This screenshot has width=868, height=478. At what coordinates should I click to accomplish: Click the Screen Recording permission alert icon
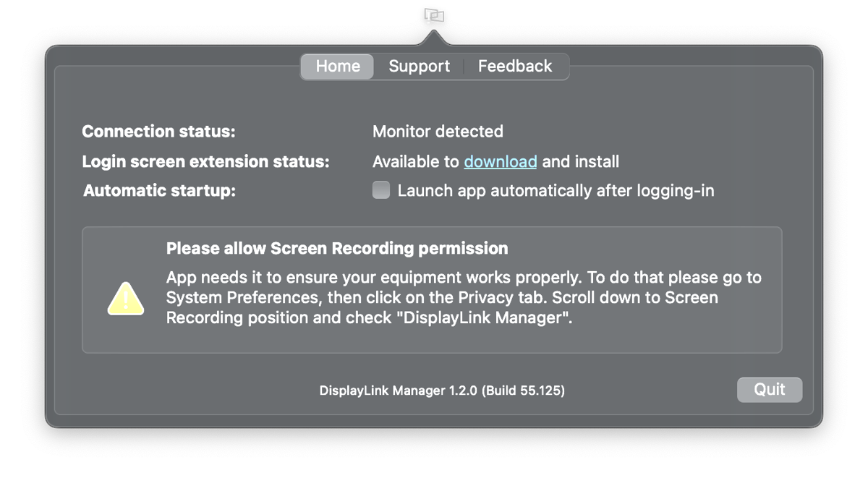pyautogui.click(x=125, y=299)
